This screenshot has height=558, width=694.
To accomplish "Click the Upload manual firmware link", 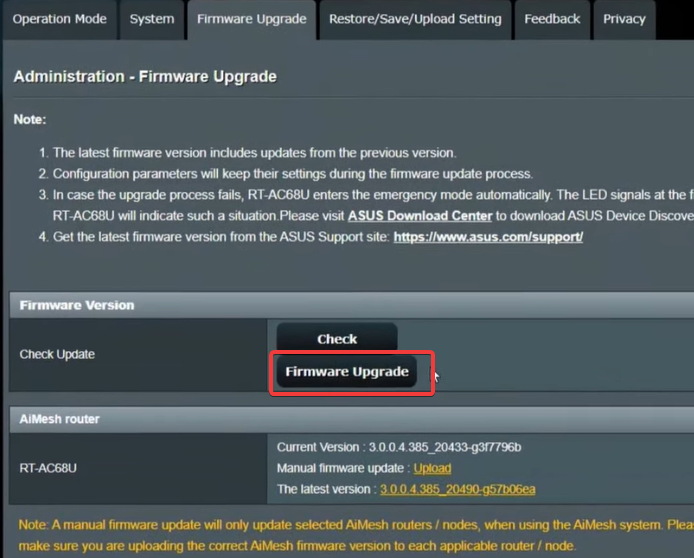I will coord(432,468).
